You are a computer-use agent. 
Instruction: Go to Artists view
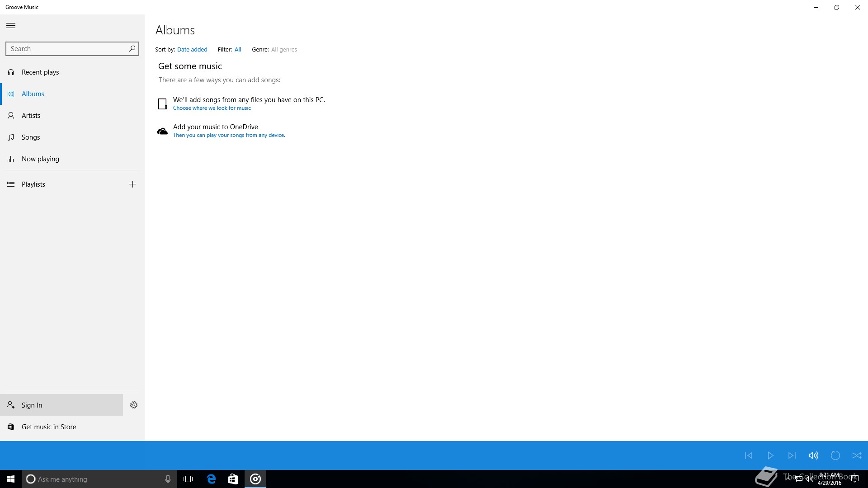pyautogui.click(x=72, y=116)
